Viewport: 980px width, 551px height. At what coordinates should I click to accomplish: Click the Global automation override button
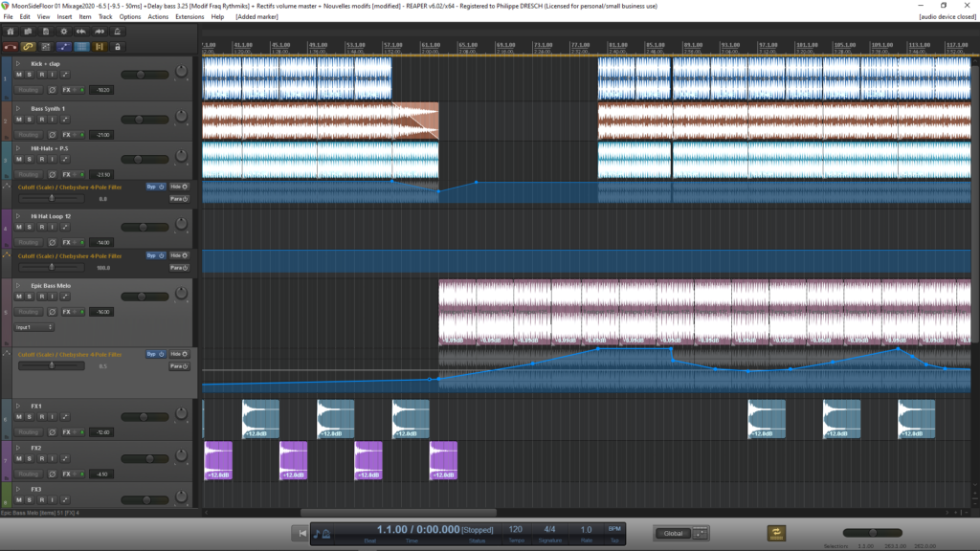673,533
